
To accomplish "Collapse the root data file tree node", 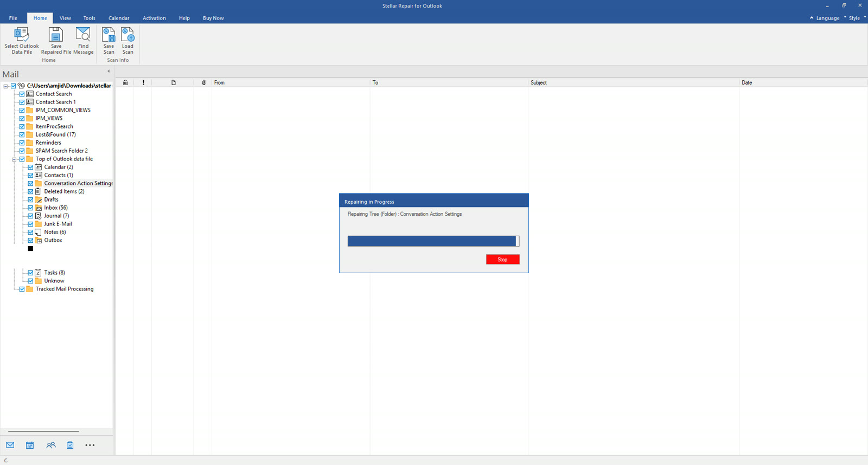I will coord(5,86).
